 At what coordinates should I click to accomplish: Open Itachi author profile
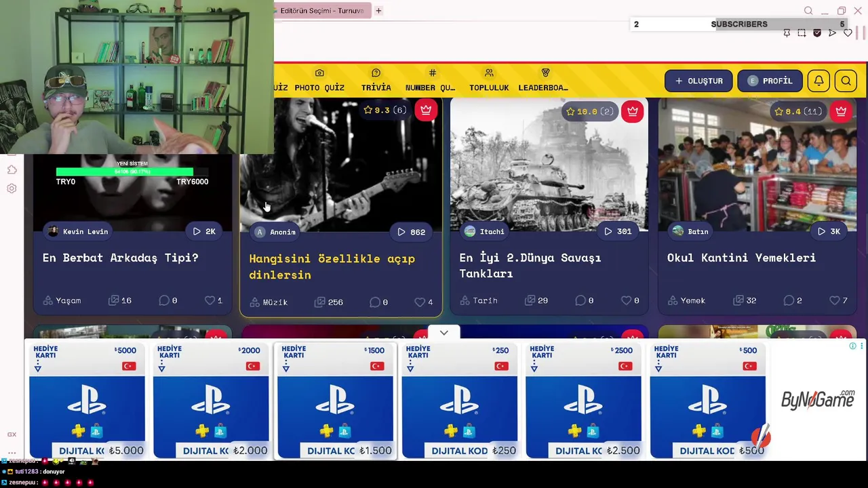pyautogui.click(x=484, y=232)
